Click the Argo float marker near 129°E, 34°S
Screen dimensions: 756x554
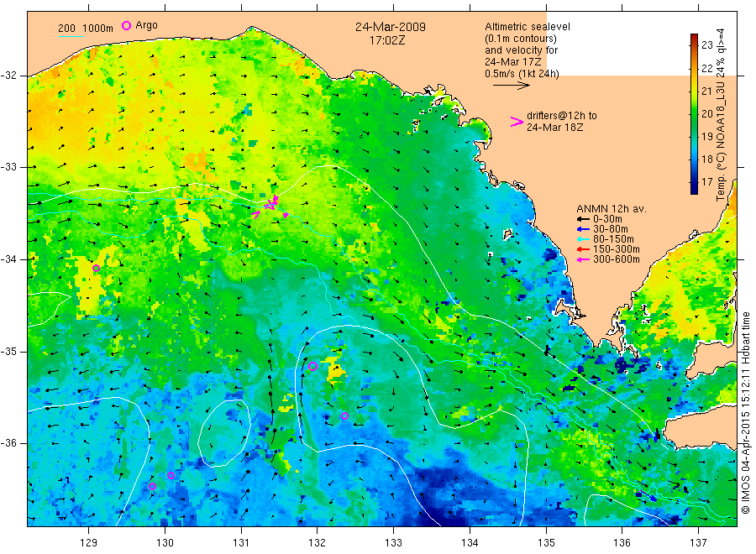96,269
